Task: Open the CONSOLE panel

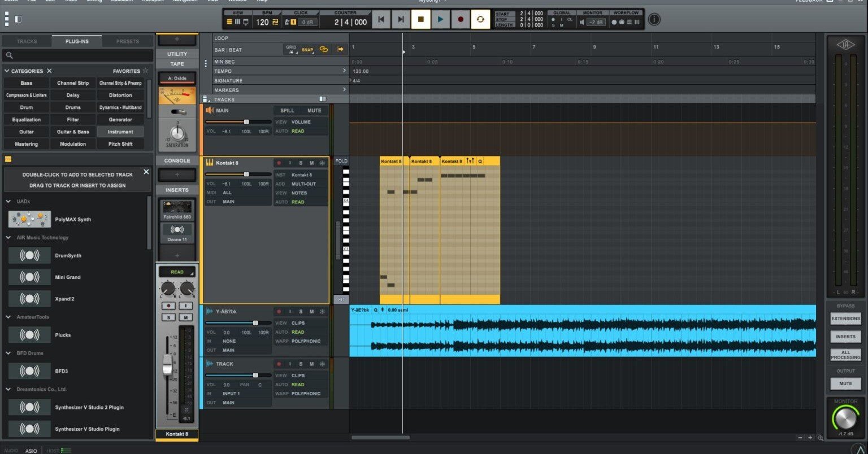Action: pyautogui.click(x=177, y=160)
